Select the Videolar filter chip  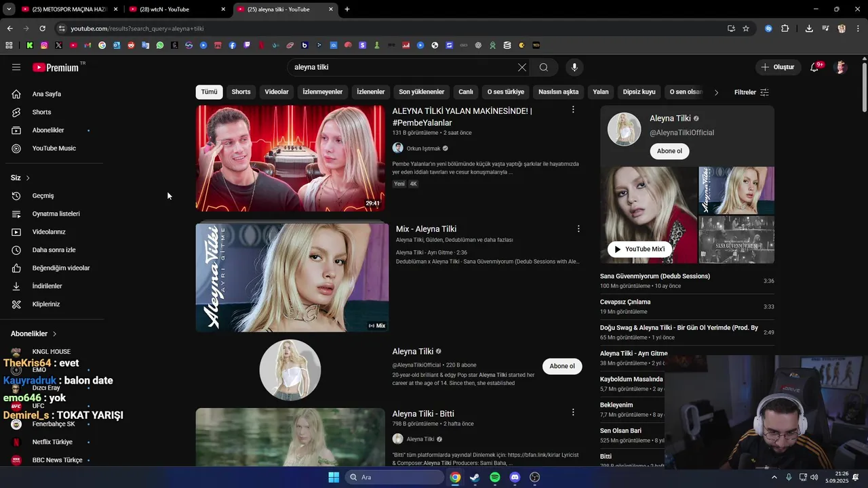point(277,92)
